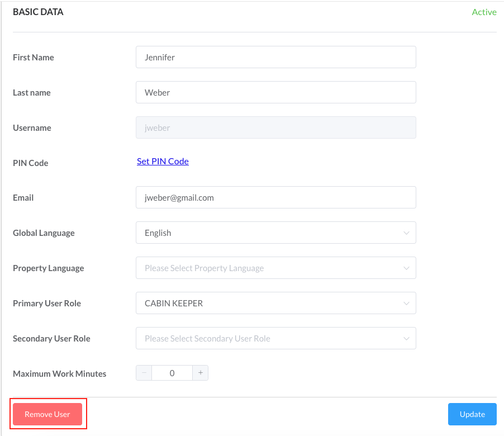The height and width of the screenshot is (436, 504).
Task: Click the Global Language label text
Action: [44, 233]
